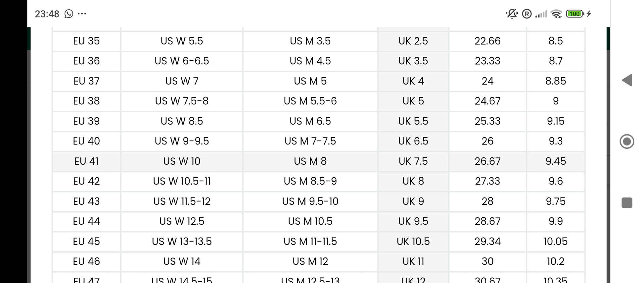This screenshot has width=644, height=283.
Task: Select the UK 7.5 size cell
Action: pos(413,161)
